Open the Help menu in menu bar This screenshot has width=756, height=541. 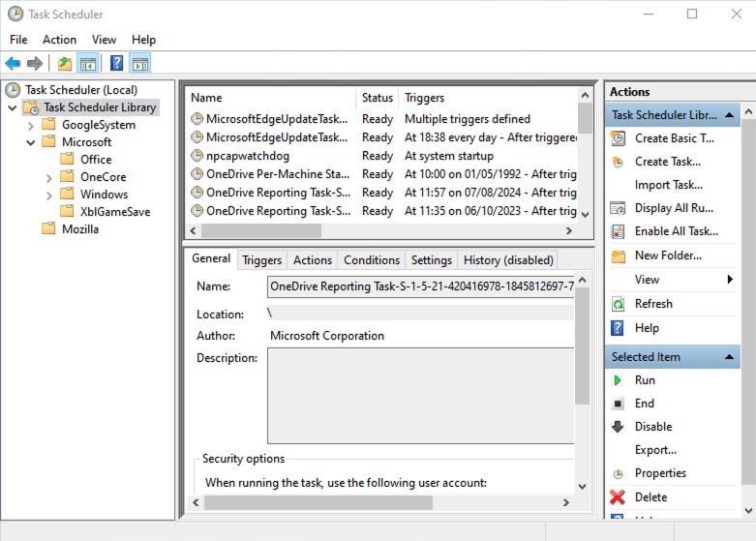(x=143, y=40)
